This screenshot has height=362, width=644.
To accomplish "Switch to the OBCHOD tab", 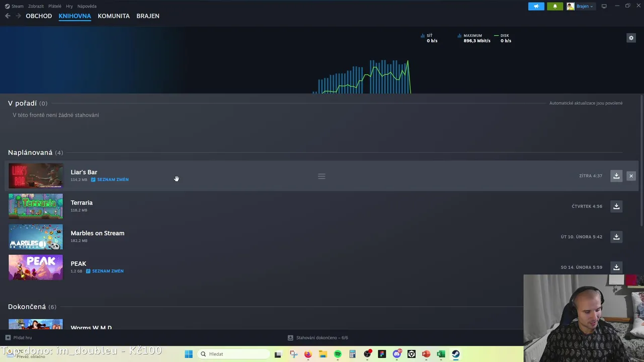I will click(39, 16).
